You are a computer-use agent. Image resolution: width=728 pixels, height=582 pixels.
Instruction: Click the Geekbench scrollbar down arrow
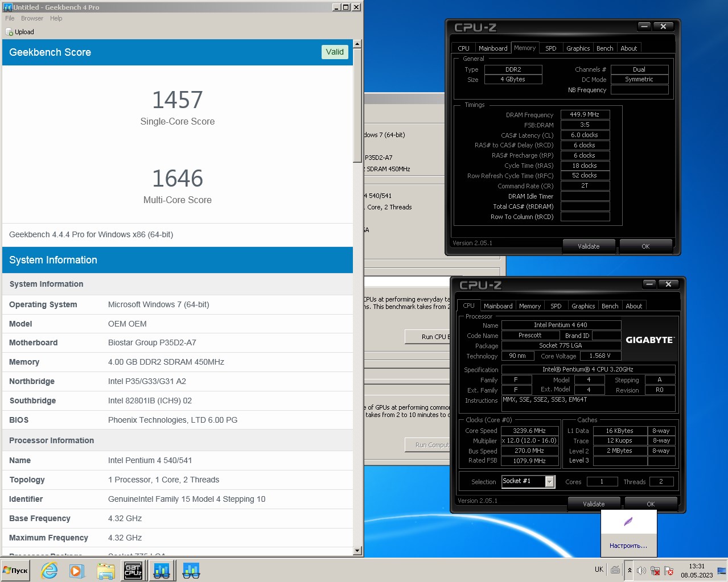point(357,550)
